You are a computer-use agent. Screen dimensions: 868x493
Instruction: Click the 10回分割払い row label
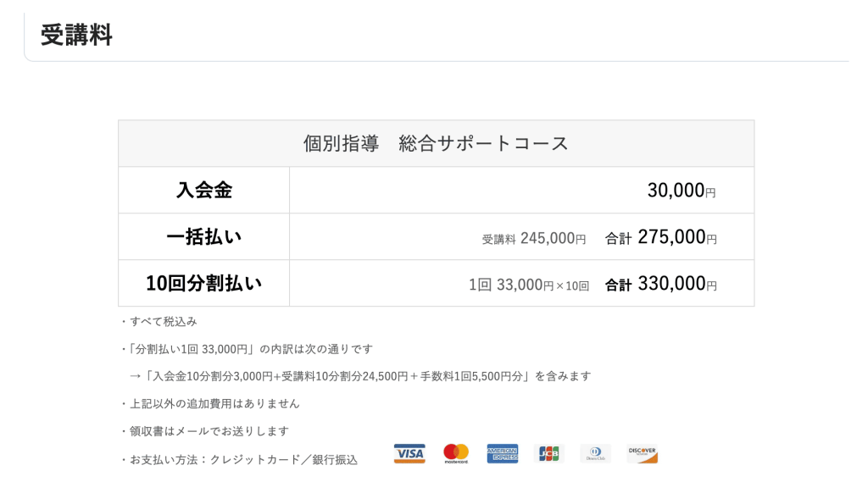tap(203, 282)
